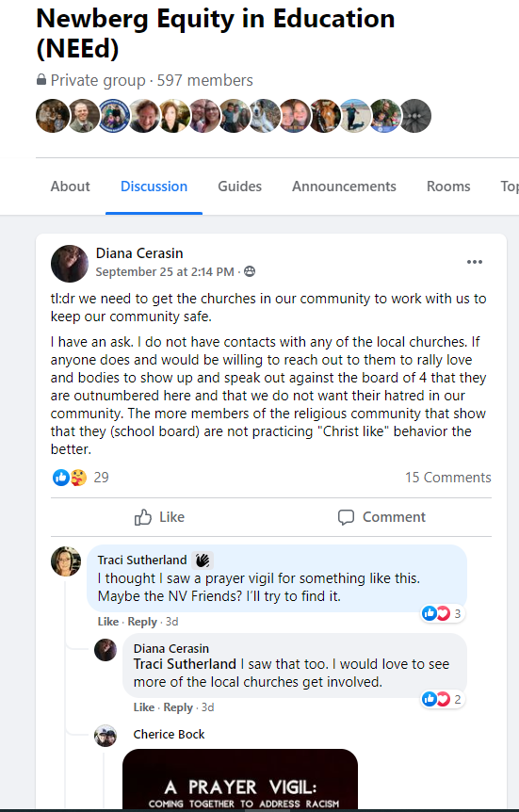Like Diana Cerasin's reply comment

144,707
